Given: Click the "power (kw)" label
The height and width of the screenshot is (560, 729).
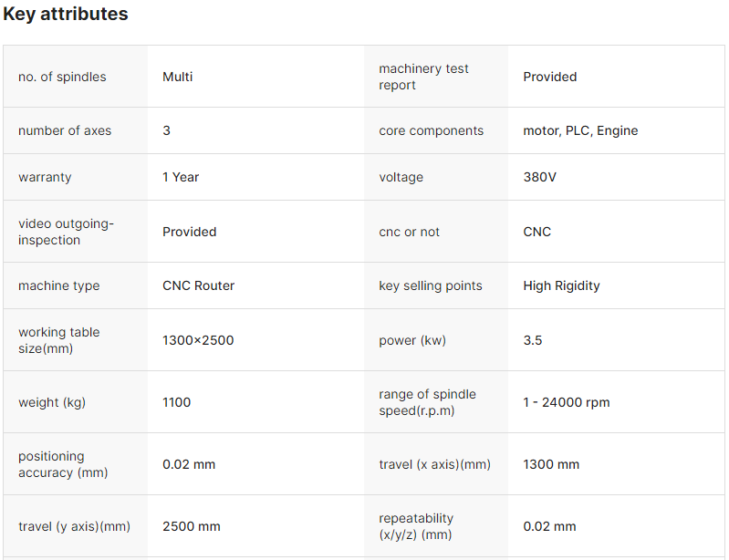Looking at the screenshot, I should click(412, 340).
